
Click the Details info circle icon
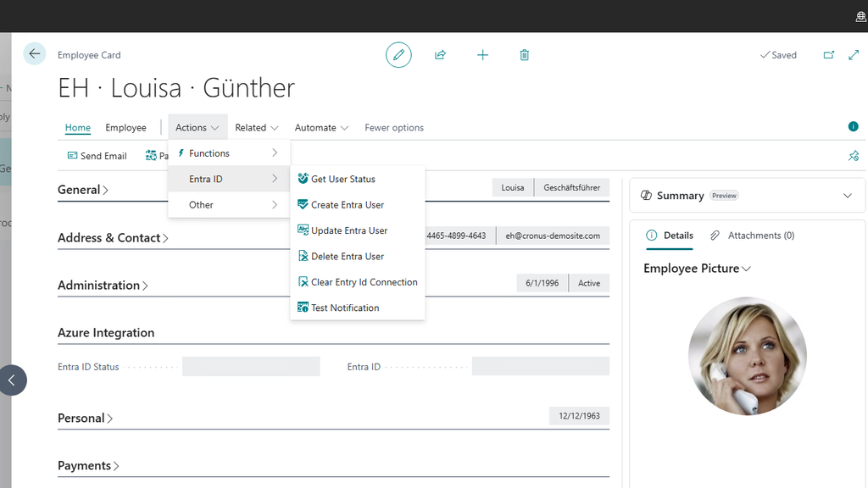tap(652, 236)
